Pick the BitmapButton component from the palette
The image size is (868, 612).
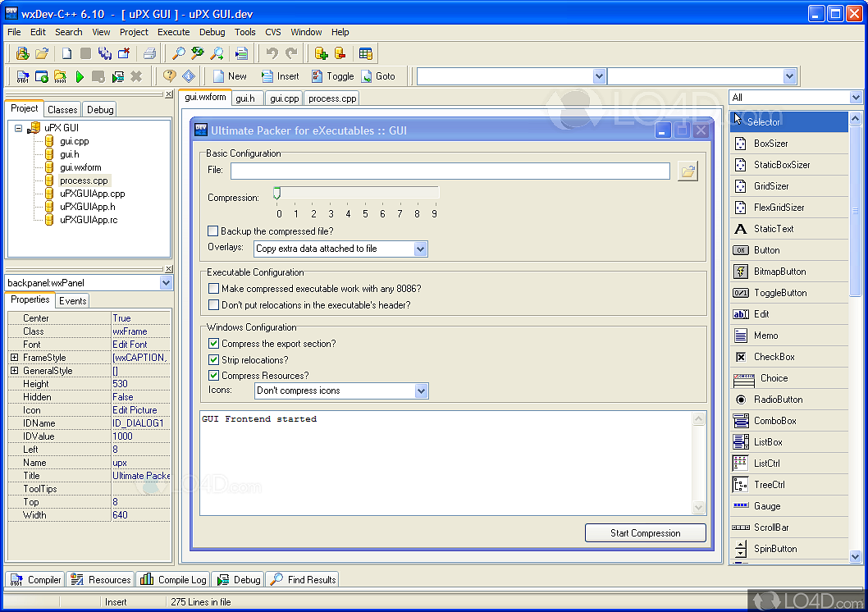(x=779, y=272)
